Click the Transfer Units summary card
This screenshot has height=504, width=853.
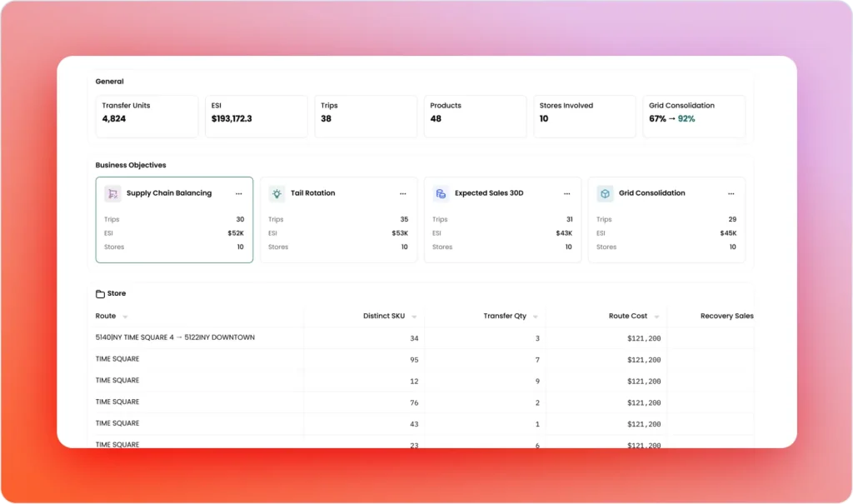(x=147, y=116)
